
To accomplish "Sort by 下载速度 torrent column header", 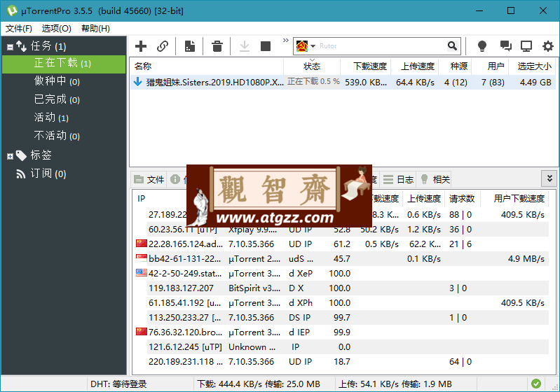I will 366,66.
